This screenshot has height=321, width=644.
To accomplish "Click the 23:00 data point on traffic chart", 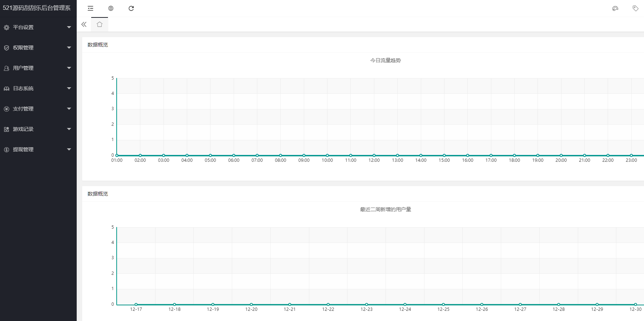I will coord(631,156).
